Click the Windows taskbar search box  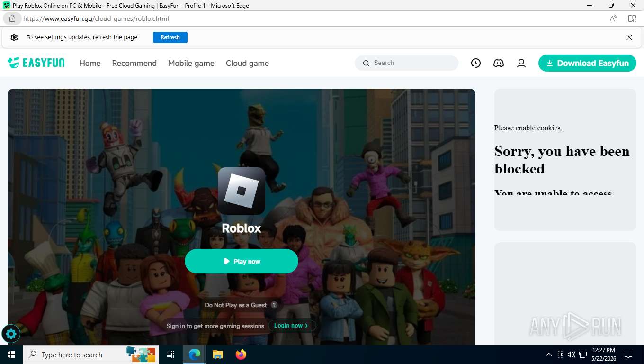coord(90,355)
